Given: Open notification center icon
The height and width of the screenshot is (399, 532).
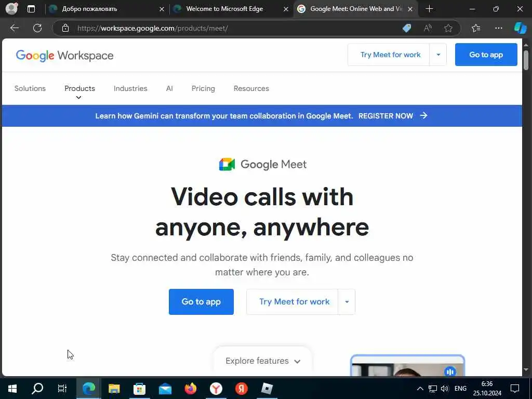Looking at the screenshot, I should point(515,389).
